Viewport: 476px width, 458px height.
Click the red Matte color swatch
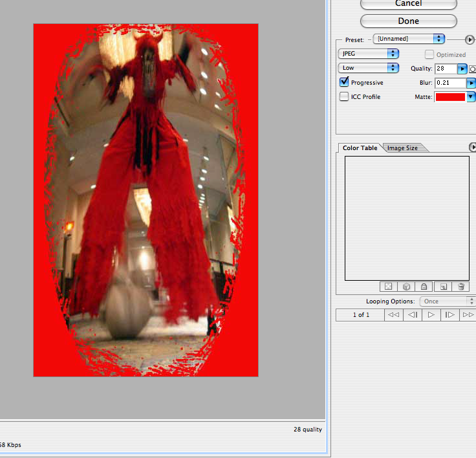(x=451, y=97)
